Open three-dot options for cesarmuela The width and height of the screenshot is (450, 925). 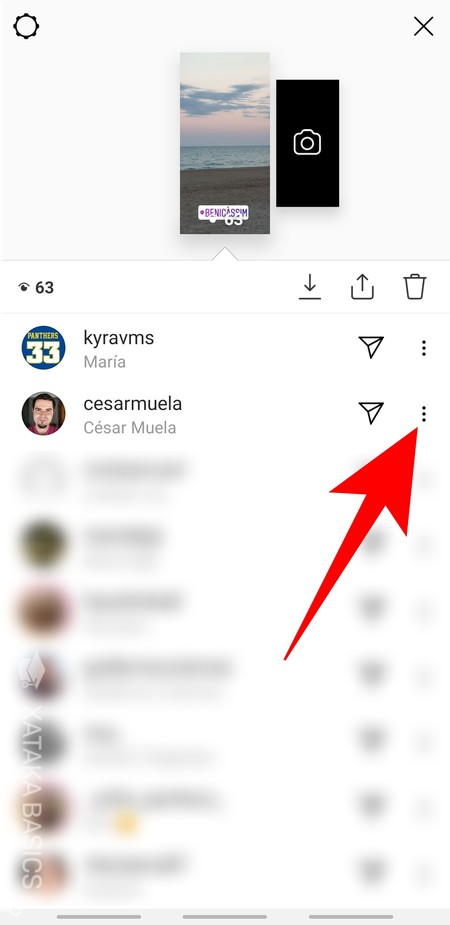coord(423,414)
